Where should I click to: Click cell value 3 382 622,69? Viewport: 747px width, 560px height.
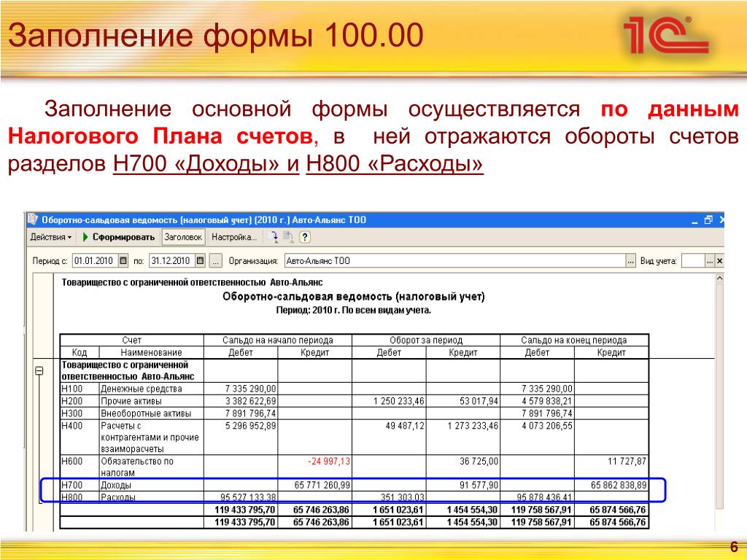251,401
